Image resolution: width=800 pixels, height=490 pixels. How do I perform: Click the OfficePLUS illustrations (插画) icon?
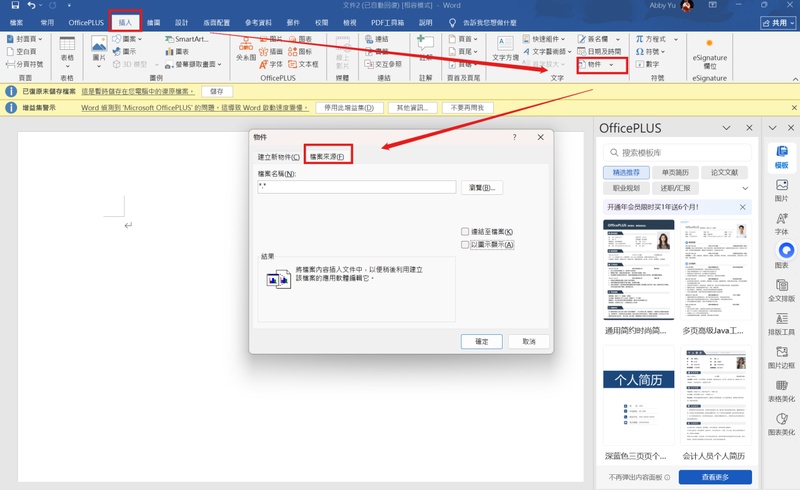pos(271,52)
